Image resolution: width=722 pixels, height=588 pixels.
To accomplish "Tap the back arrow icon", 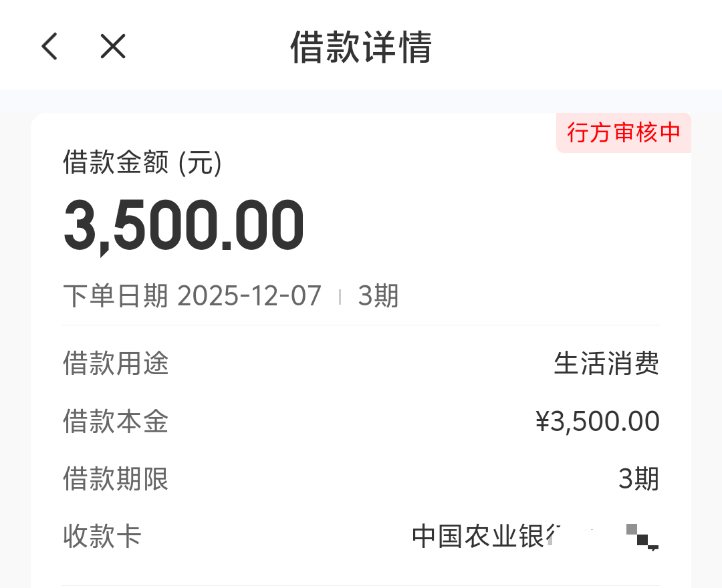I will [49, 47].
